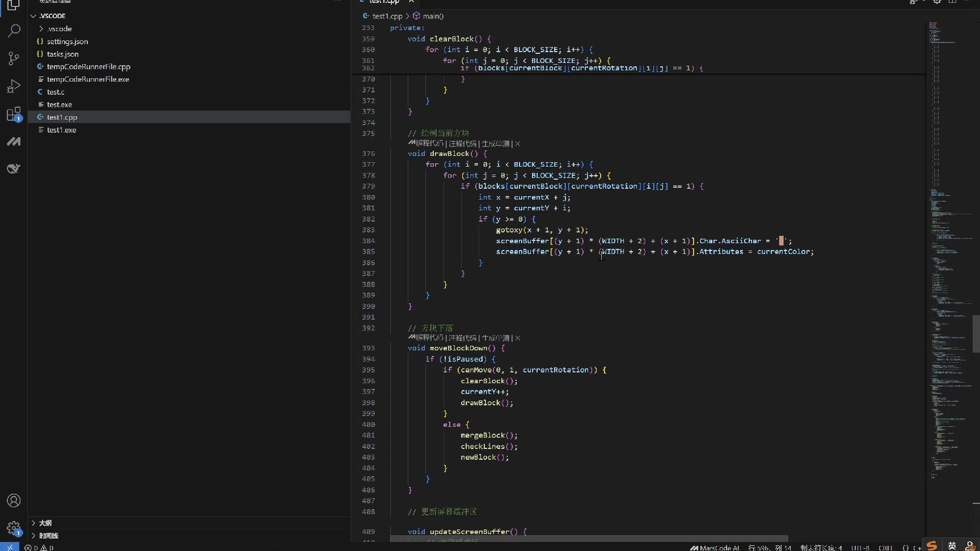Click 'void clearBlock()' sticky scroll line
This screenshot has height=551, width=980.
pyautogui.click(x=449, y=39)
